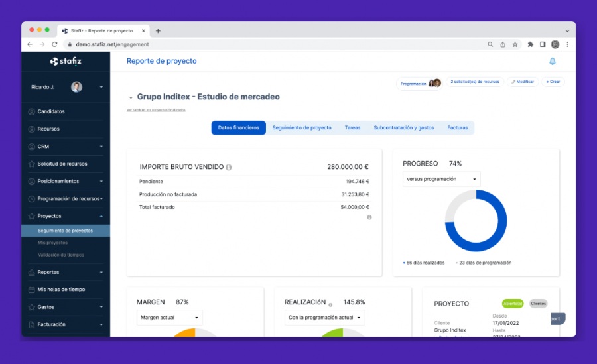Click the Clientes badge
597x364 pixels.
click(x=539, y=304)
